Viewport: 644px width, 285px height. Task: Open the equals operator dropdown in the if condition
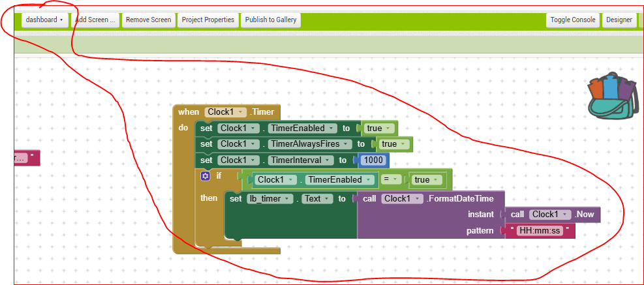coord(391,180)
